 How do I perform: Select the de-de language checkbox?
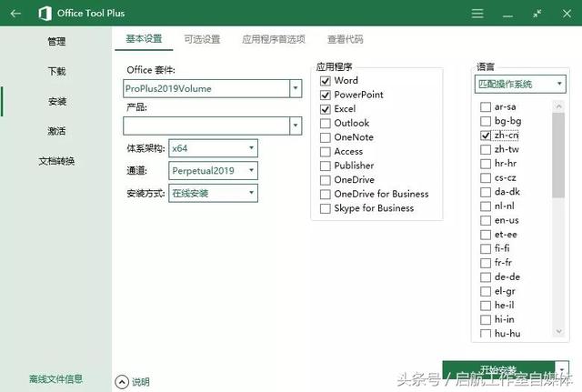pos(486,277)
